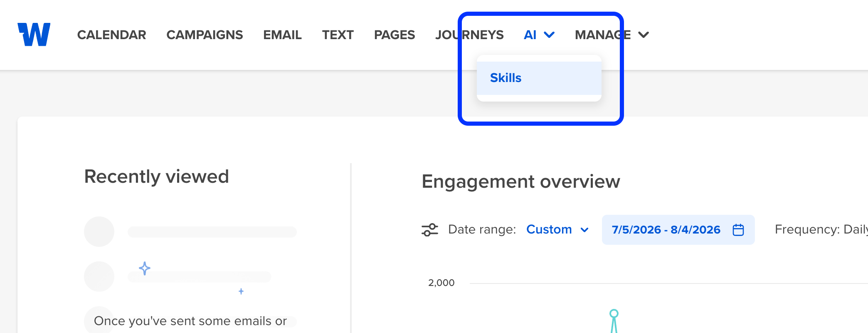This screenshot has width=868, height=333.
Task: Click the blue W logo home icon
Action: [x=34, y=35]
